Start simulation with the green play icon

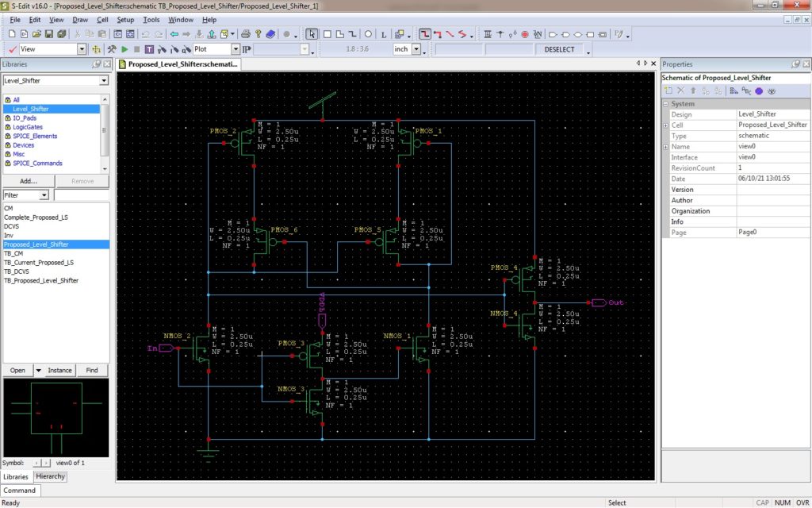124,49
